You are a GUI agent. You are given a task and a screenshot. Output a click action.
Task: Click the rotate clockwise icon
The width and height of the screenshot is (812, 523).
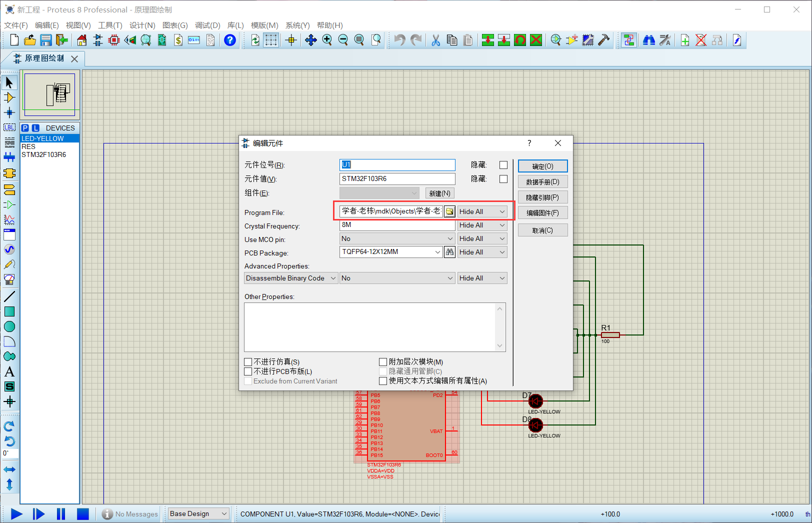pyautogui.click(x=9, y=426)
